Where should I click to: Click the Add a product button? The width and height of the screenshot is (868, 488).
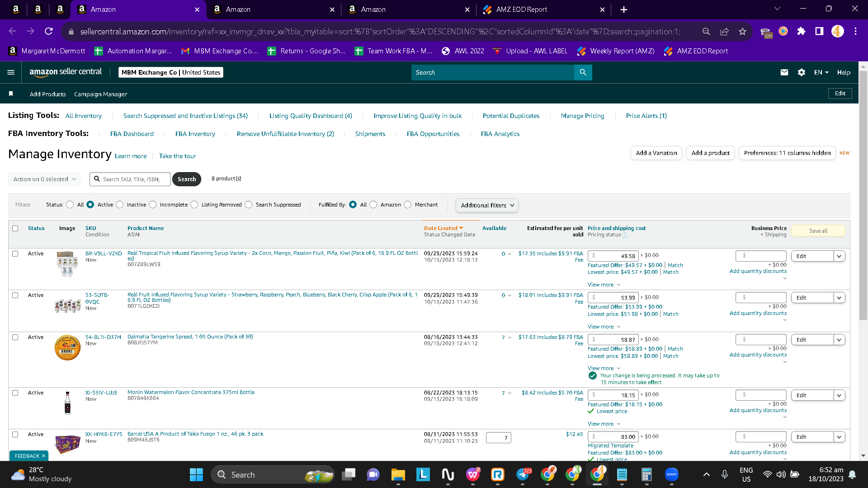(710, 153)
